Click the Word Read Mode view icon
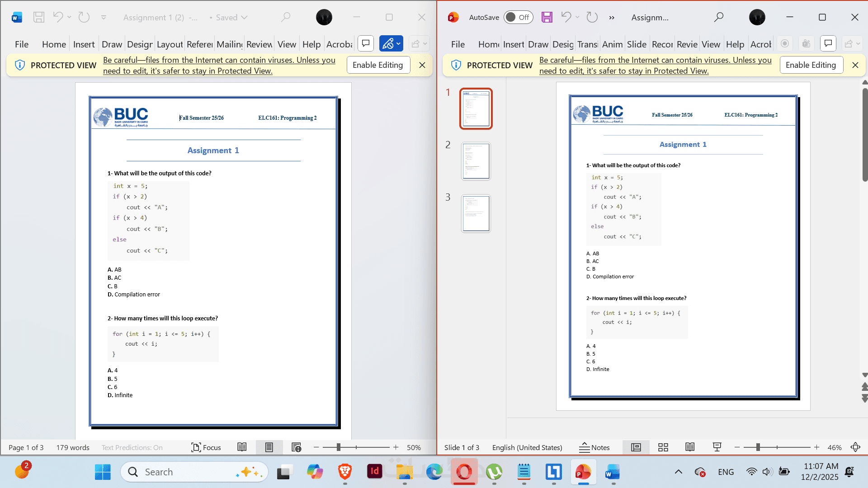 tap(242, 447)
